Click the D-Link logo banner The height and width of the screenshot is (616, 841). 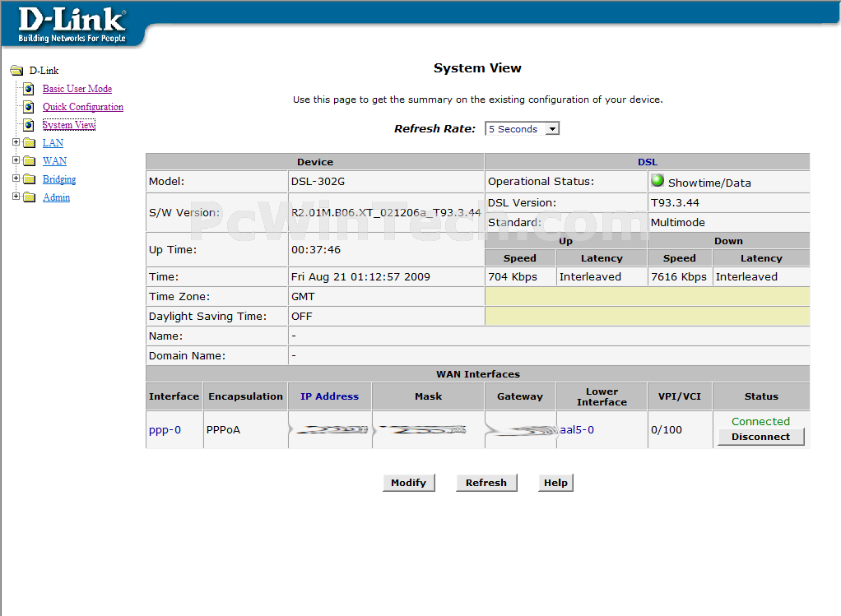(72, 24)
